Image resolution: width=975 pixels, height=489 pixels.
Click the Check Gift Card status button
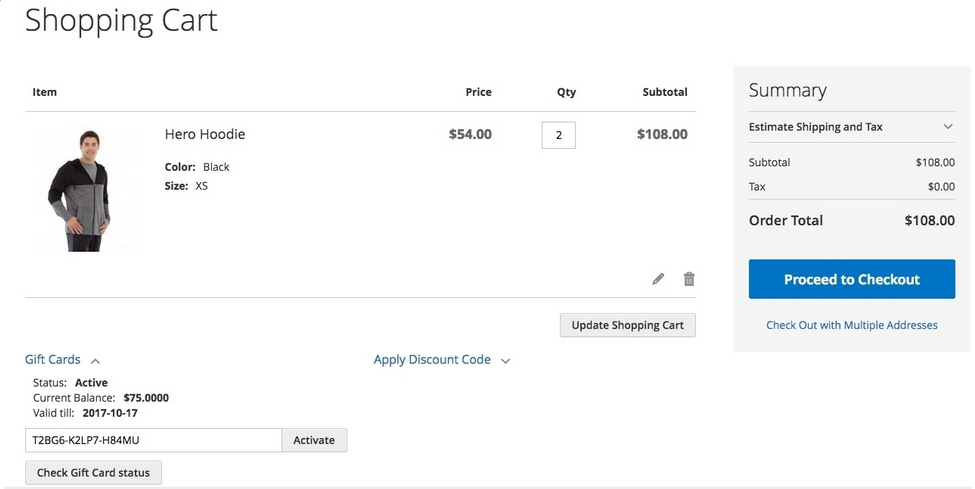[93, 473]
